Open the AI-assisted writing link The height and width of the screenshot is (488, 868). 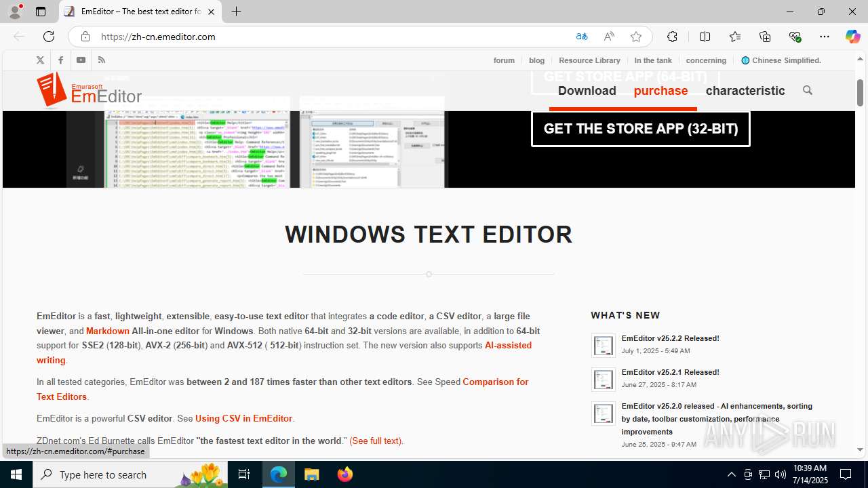tap(284, 352)
